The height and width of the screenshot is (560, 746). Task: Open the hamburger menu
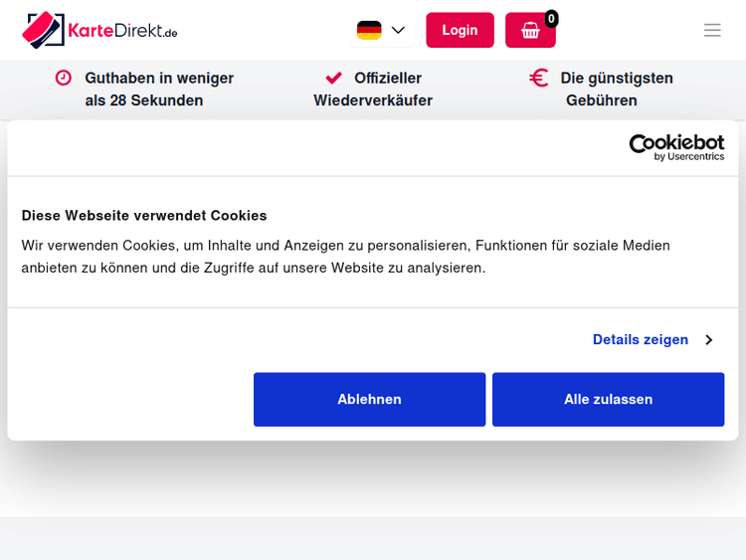coord(712,30)
